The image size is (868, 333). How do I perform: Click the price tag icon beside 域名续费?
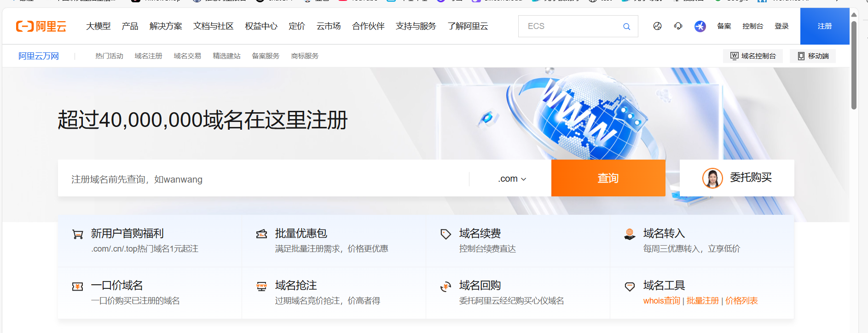(x=446, y=234)
